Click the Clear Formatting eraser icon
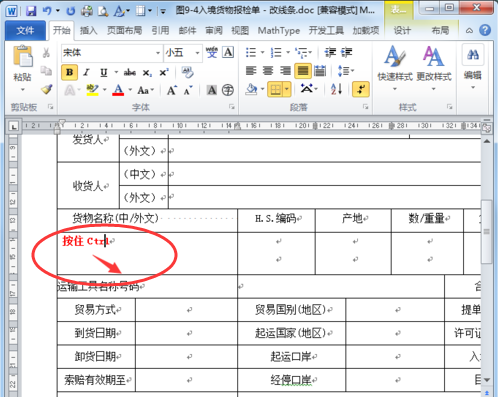 pyautogui.click(x=187, y=72)
